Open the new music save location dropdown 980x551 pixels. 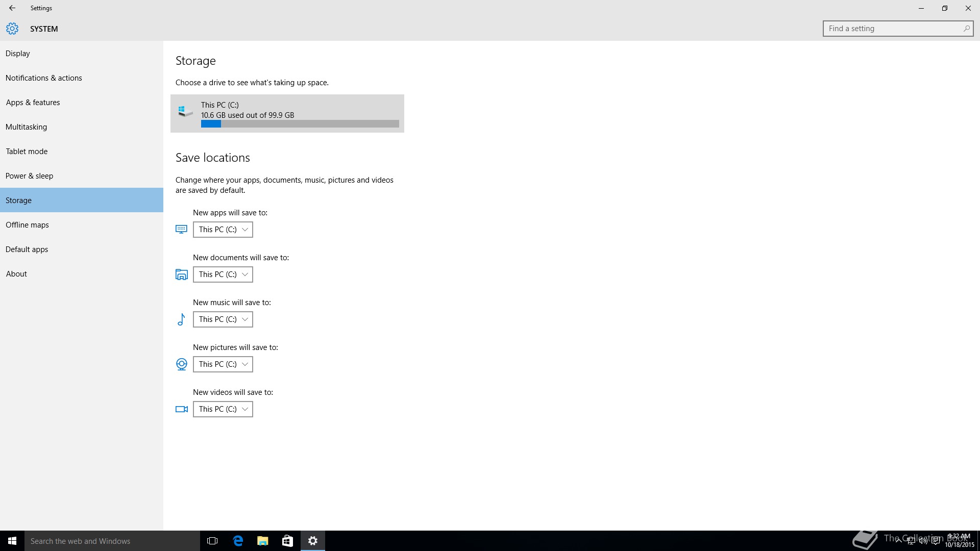tap(223, 319)
